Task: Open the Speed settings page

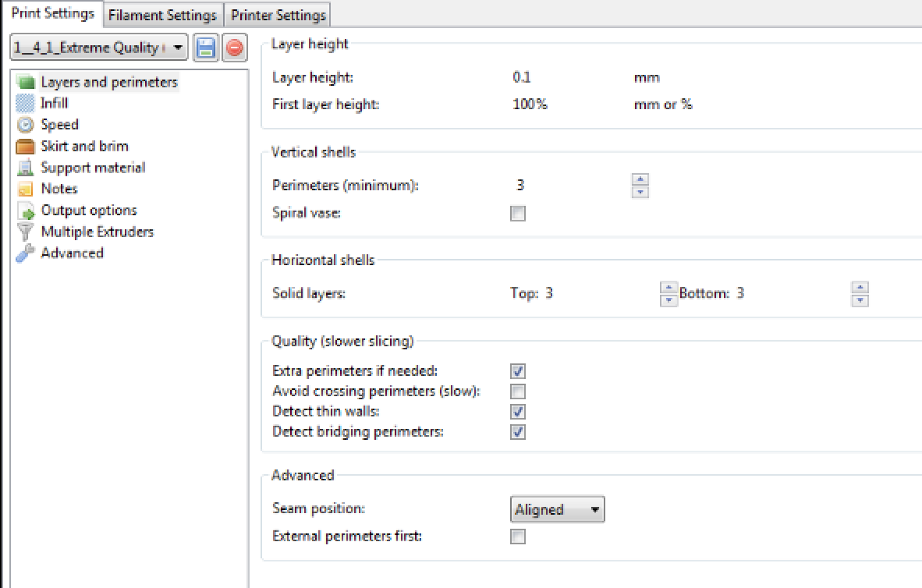Action: tap(59, 125)
